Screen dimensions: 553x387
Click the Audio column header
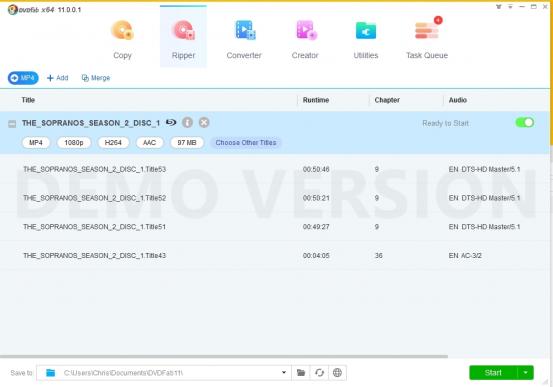point(457,100)
